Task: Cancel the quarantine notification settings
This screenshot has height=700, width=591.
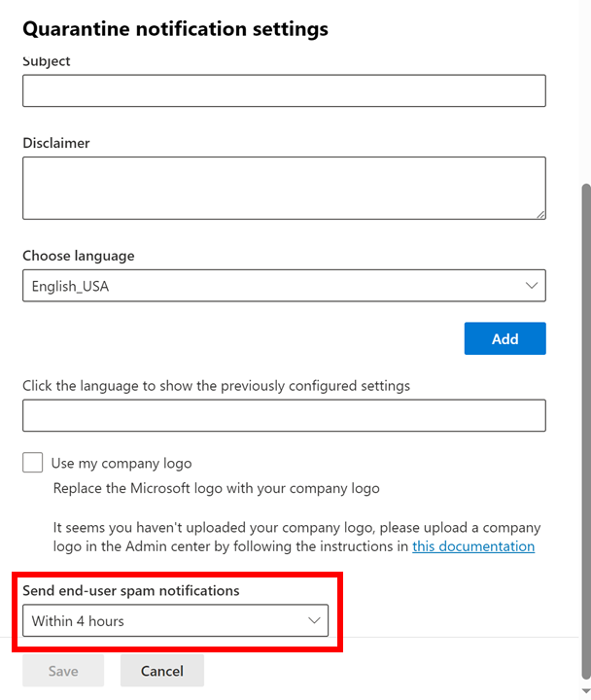Action: click(162, 671)
